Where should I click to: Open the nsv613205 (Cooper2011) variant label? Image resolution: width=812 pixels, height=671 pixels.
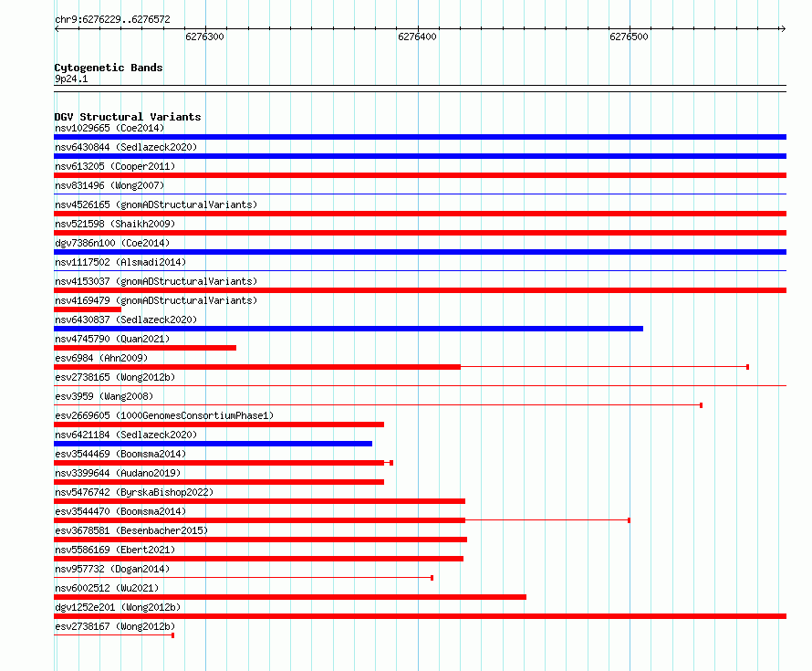(x=115, y=166)
